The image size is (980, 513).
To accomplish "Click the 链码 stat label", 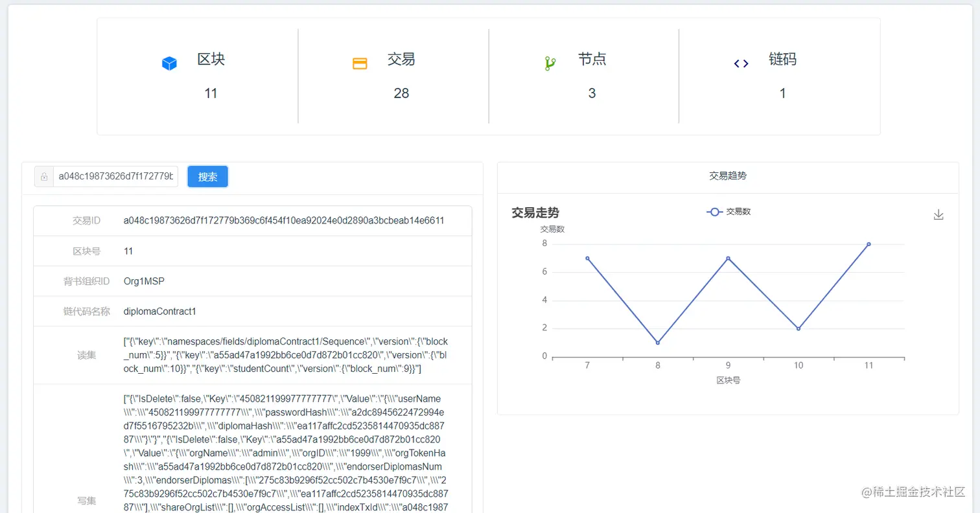I will click(x=782, y=60).
